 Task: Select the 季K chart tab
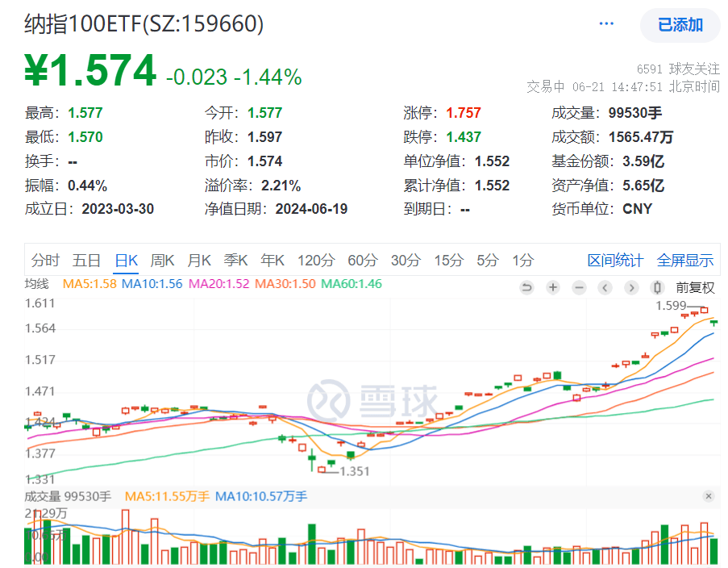pyautogui.click(x=236, y=261)
